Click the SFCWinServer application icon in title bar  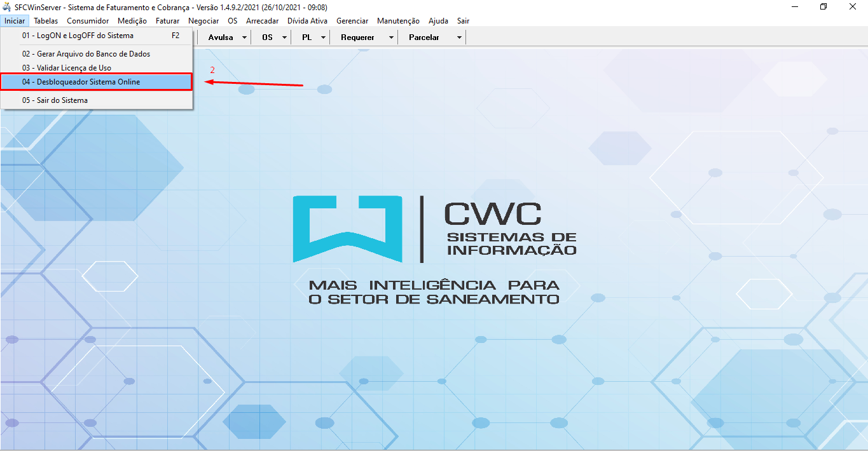coord(6,7)
